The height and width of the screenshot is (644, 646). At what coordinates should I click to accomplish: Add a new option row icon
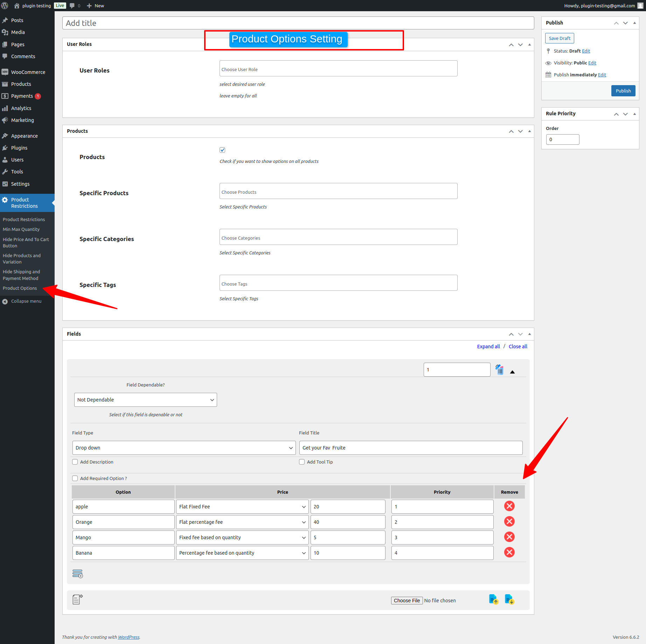coord(78,574)
